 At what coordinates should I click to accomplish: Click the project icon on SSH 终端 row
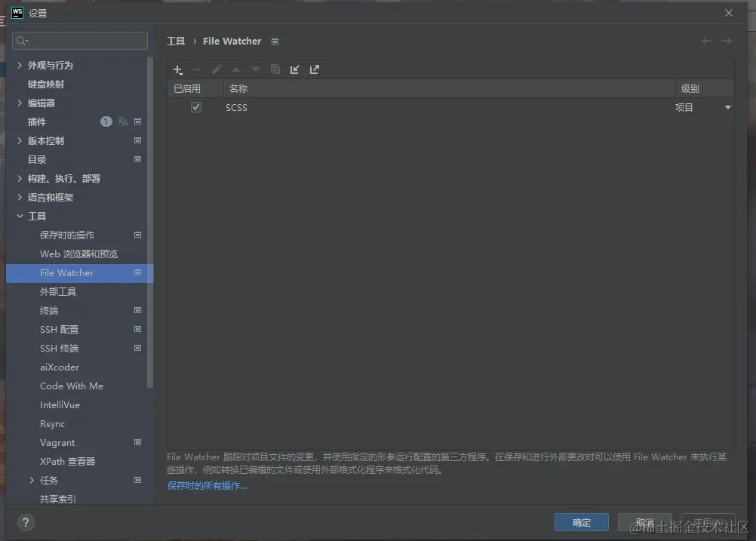[x=137, y=348]
